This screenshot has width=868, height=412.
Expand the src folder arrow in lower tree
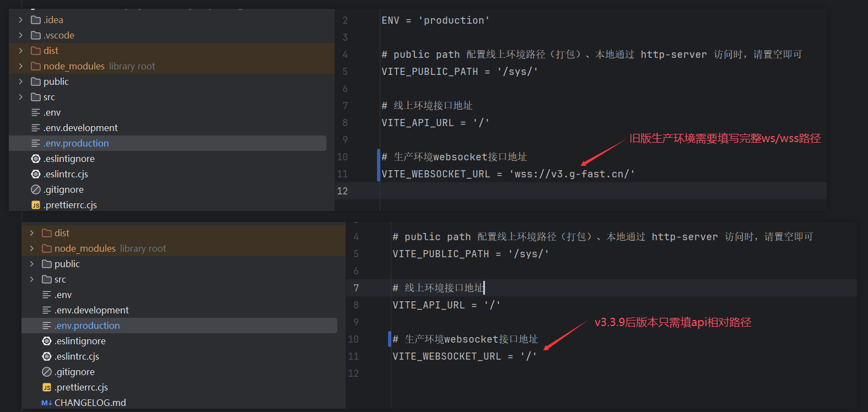(32, 279)
